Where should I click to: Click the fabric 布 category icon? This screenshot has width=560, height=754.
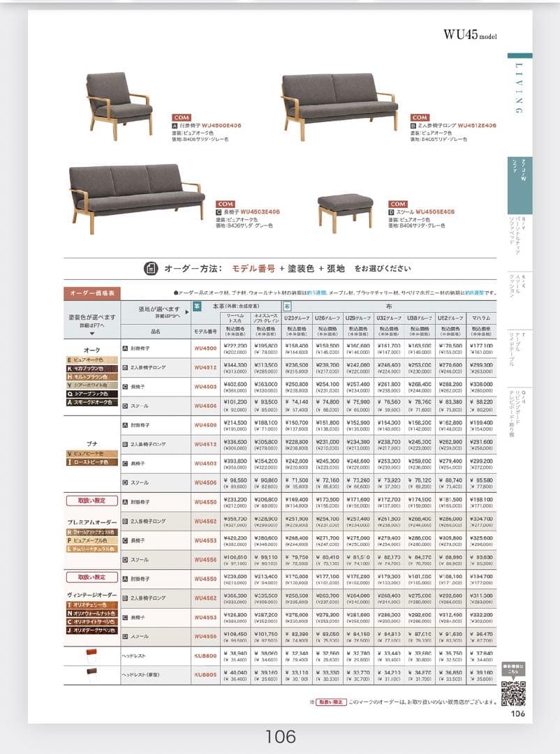pos(286,306)
